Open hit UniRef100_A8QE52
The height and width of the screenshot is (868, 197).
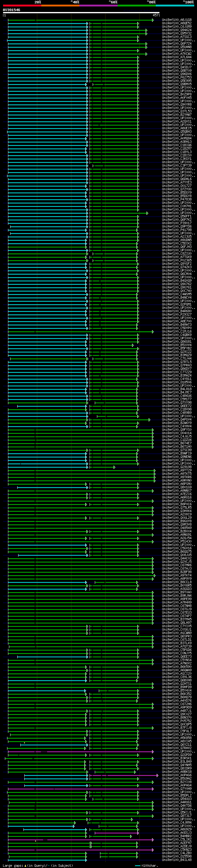point(177,23)
